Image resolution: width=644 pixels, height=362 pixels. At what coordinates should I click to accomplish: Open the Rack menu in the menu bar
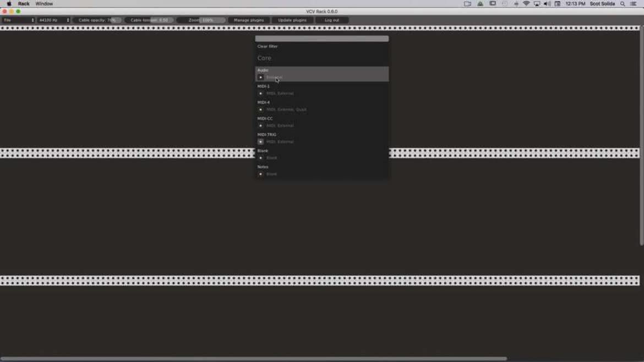pos(24,4)
